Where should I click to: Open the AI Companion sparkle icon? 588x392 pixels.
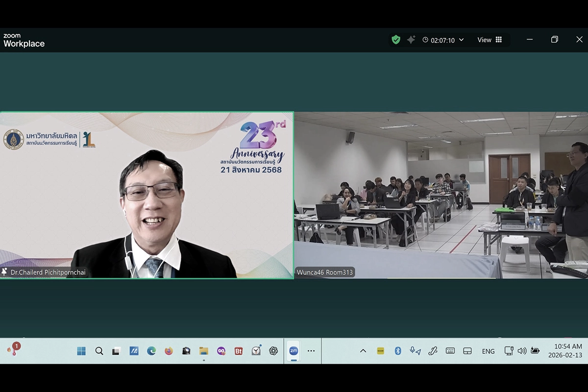click(x=411, y=40)
